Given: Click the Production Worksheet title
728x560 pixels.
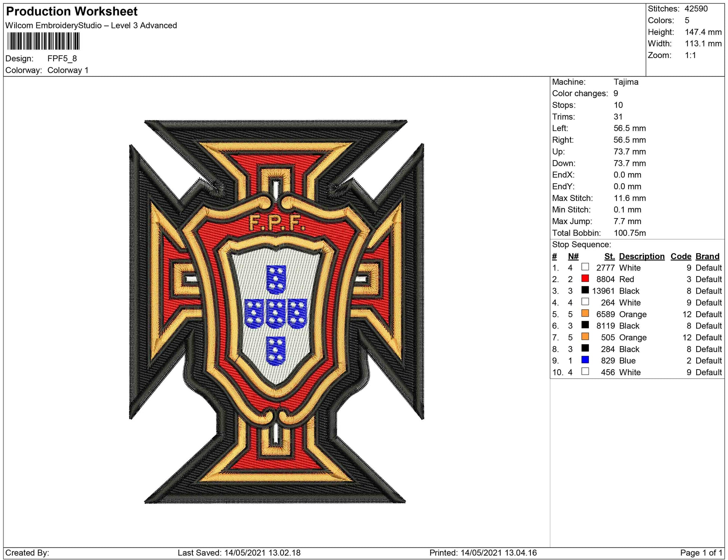Looking at the screenshot, I should (x=72, y=12).
